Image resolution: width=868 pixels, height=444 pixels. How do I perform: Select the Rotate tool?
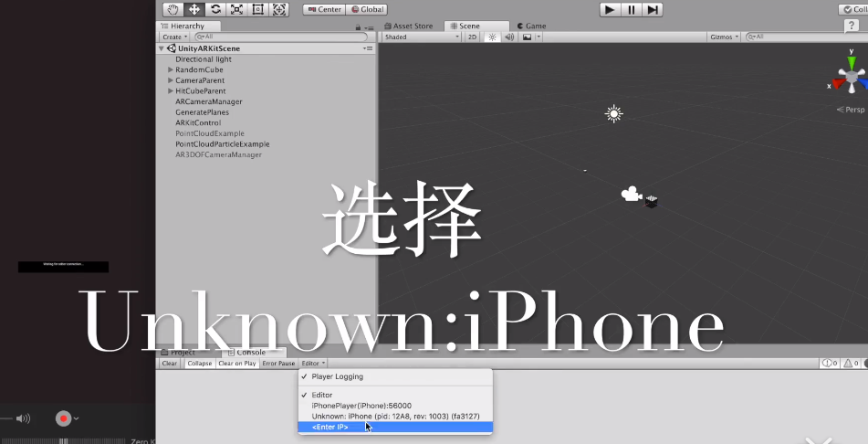pos(216,9)
